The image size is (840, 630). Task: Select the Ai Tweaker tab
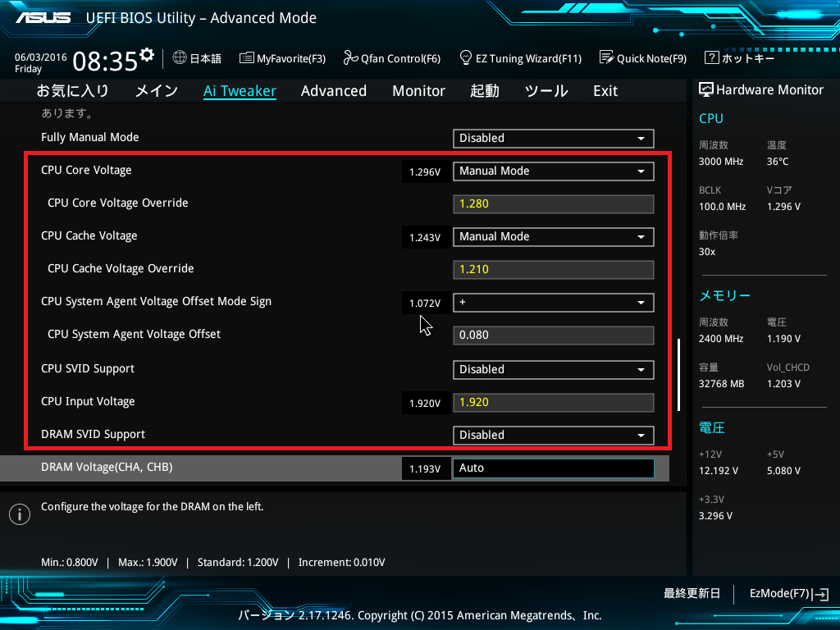[240, 91]
